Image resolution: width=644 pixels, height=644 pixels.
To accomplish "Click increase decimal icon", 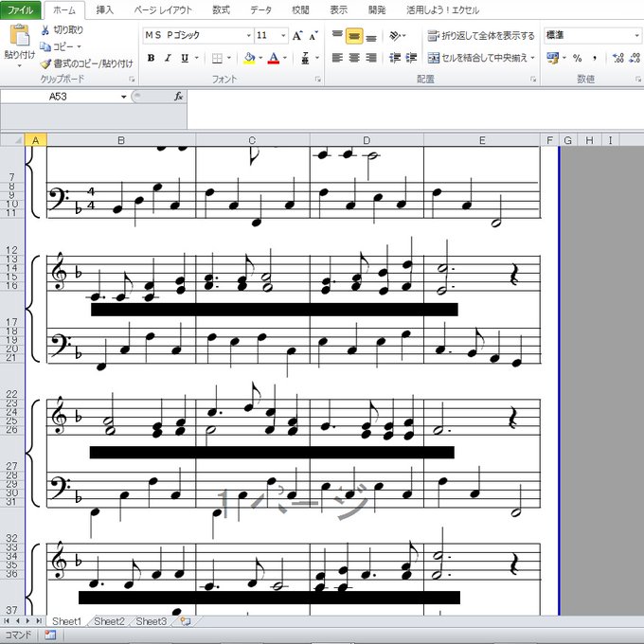I will [x=618, y=58].
